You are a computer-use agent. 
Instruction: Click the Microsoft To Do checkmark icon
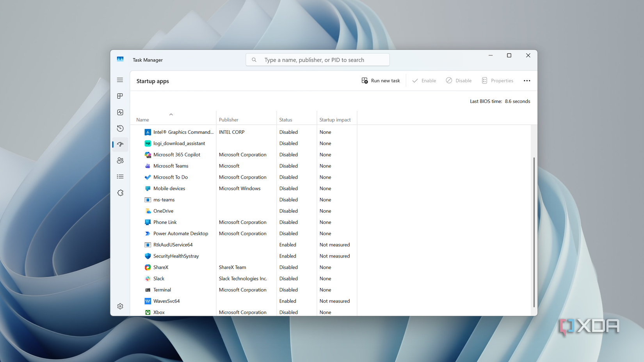[x=148, y=177]
